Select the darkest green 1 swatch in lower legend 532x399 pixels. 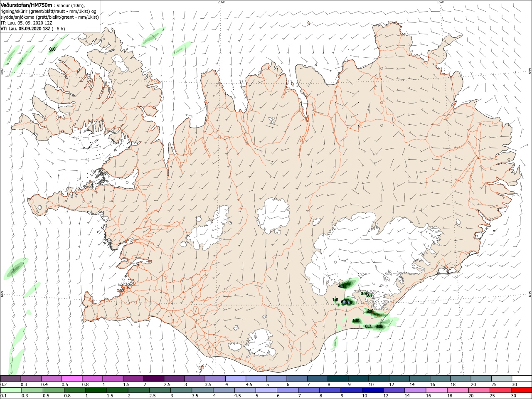tap(96, 390)
